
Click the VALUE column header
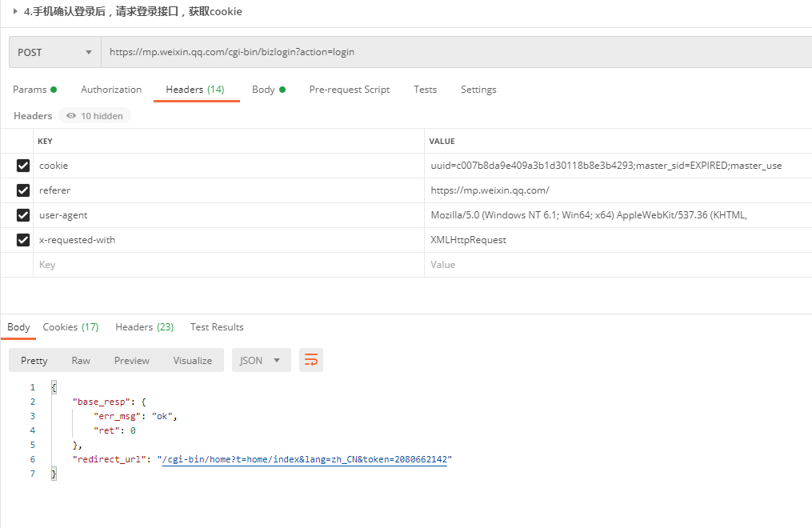[x=442, y=142]
